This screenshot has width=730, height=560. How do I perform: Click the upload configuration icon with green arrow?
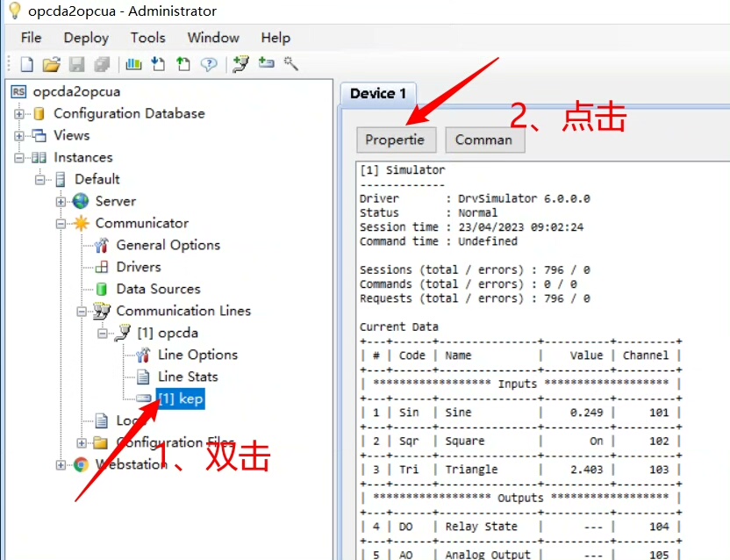[183, 64]
